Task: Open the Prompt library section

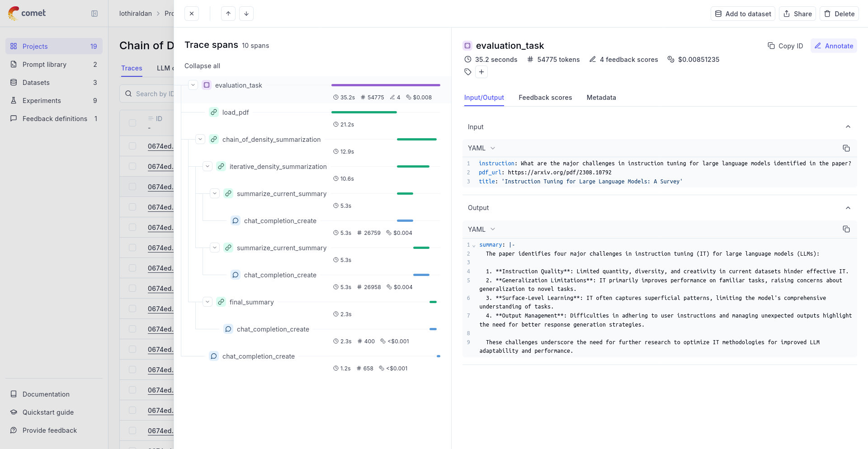Action: click(44, 64)
